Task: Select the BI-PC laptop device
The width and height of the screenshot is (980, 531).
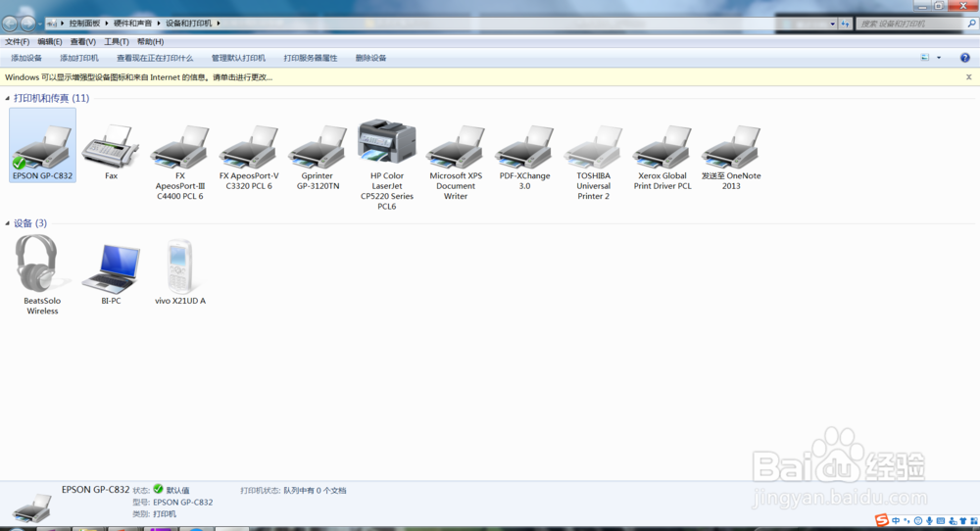Action: coord(111,273)
